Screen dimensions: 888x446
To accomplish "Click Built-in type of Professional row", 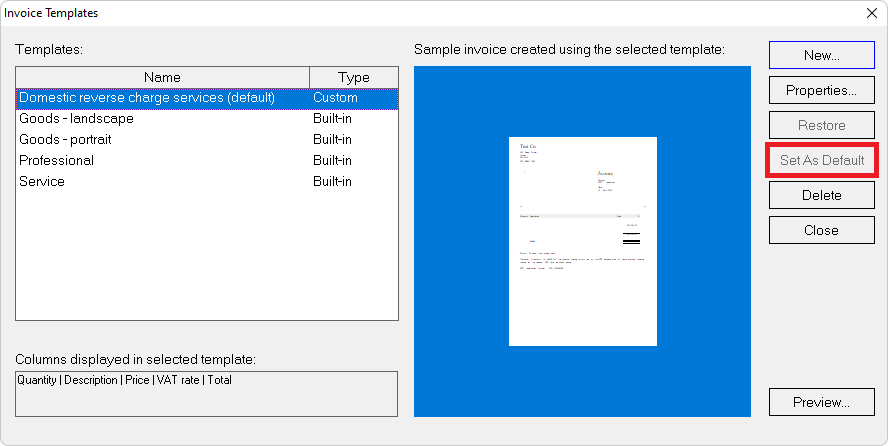I will (332, 161).
